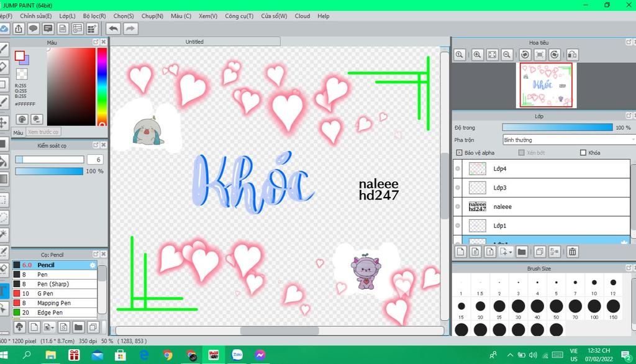Click the rainbow hue strip in Màu panel

[102, 86]
